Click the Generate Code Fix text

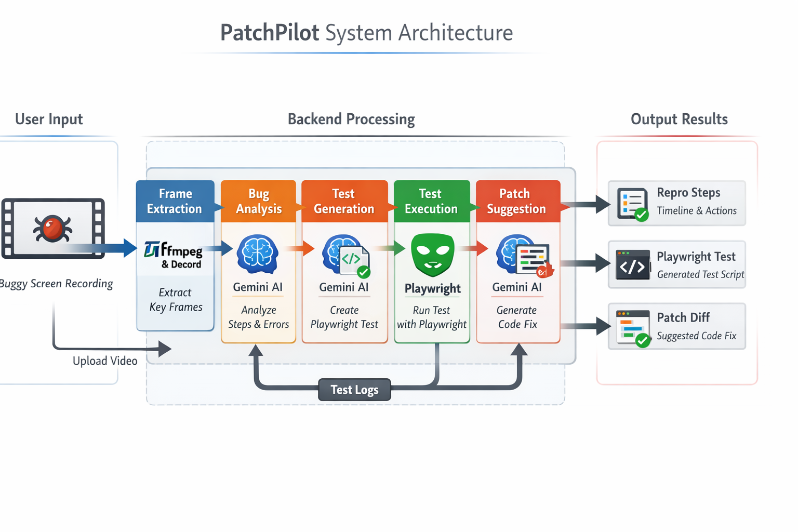coord(517,317)
